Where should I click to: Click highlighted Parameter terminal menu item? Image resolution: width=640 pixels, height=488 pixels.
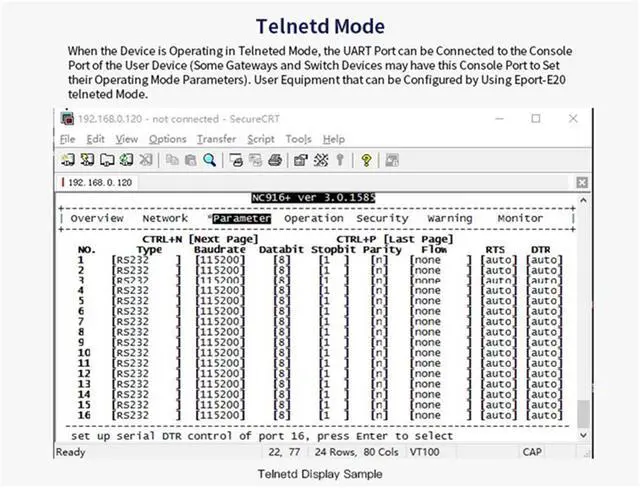tap(242, 218)
